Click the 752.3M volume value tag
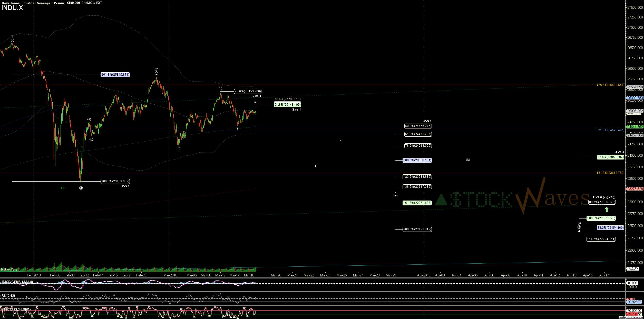This screenshot has width=644, height=319. (633, 268)
